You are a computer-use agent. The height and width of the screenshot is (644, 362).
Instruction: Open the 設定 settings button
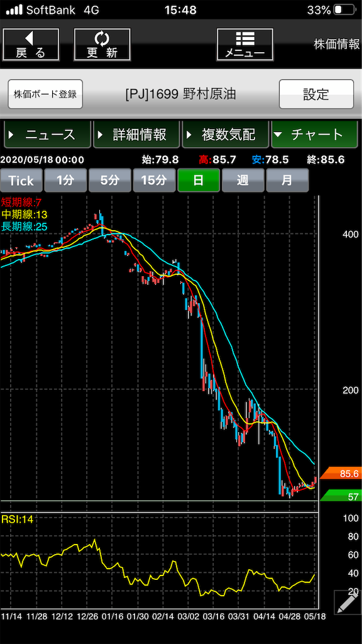click(x=316, y=94)
